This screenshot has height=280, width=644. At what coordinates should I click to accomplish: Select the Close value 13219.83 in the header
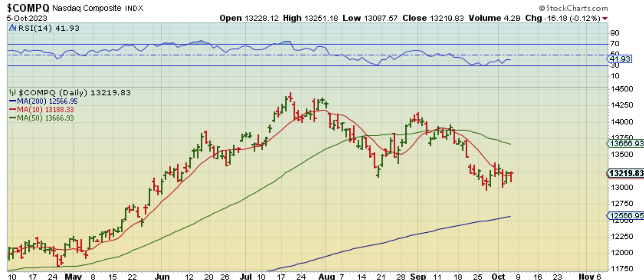click(x=446, y=18)
